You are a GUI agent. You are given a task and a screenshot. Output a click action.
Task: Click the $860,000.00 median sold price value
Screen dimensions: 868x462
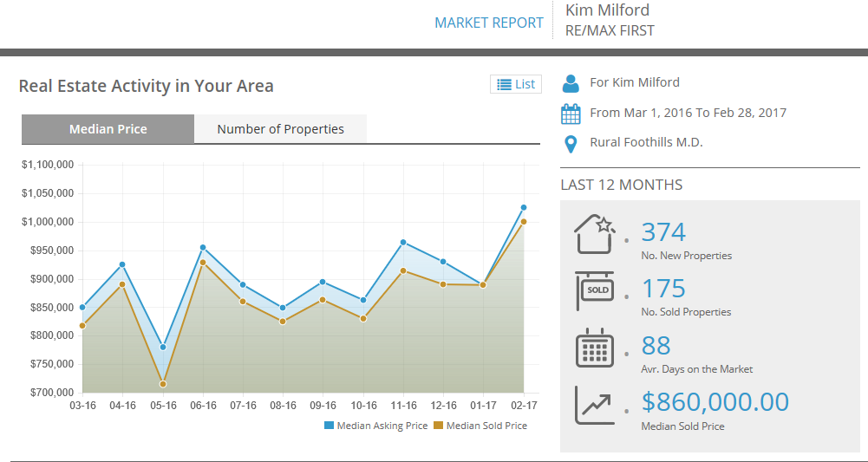click(715, 402)
